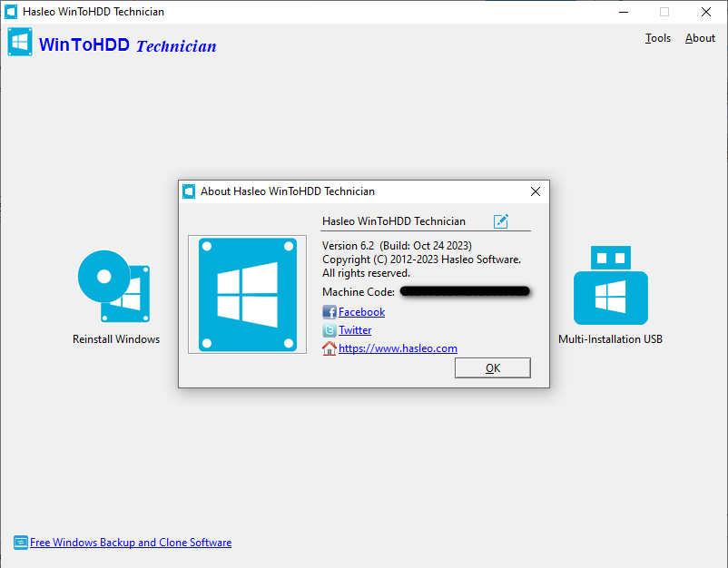Click the Reinstall Windows disc icon
Viewport: 728px width, 568px height.
[113, 287]
